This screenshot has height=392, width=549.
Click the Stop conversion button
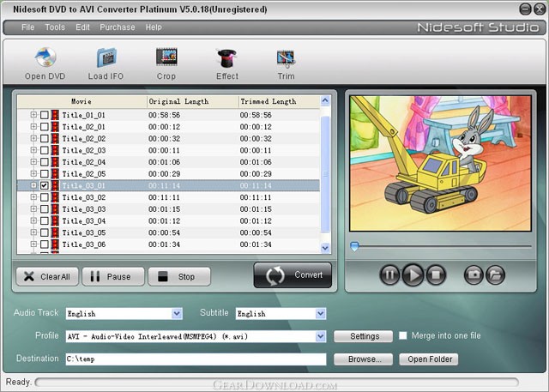(179, 276)
